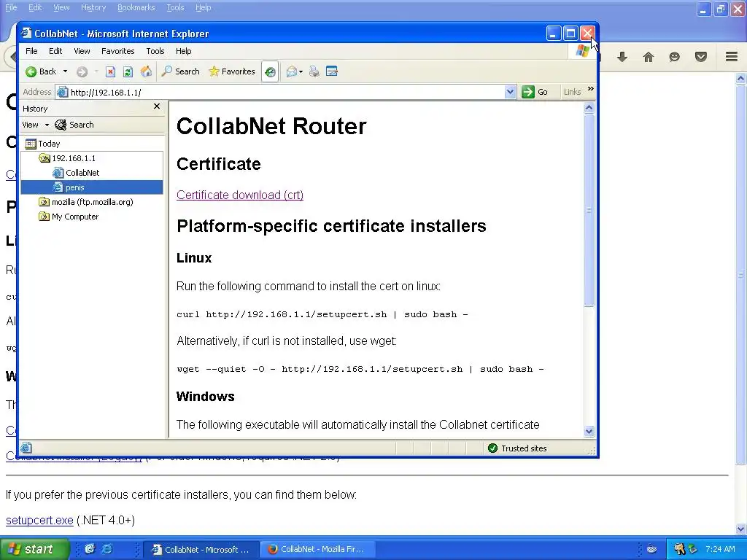Click the greyed Forward arrow icon

82,72
